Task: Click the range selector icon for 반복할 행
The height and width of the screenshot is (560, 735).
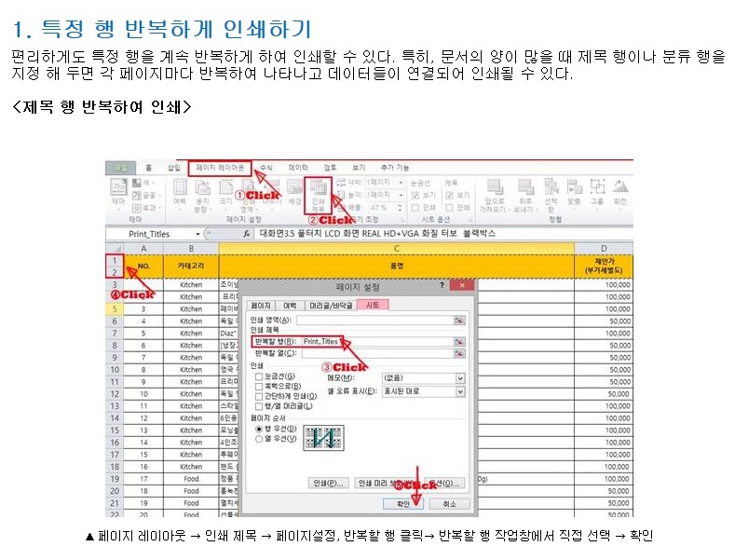Action: 458,342
